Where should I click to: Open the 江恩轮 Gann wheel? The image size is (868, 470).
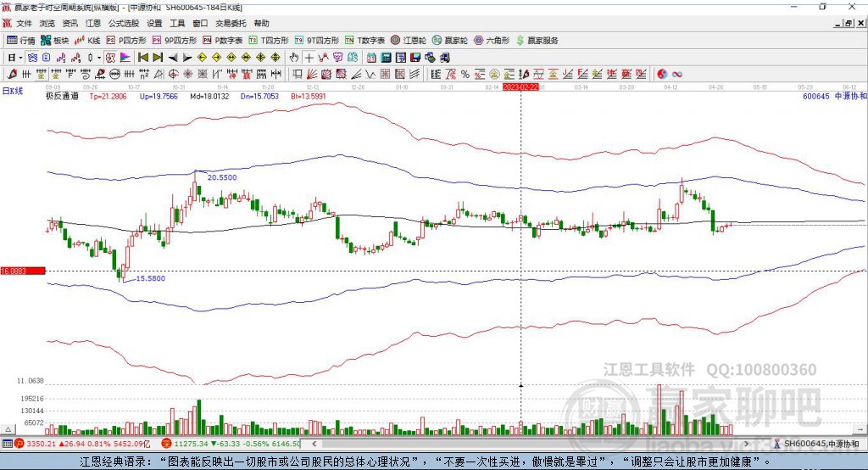[x=409, y=41]
